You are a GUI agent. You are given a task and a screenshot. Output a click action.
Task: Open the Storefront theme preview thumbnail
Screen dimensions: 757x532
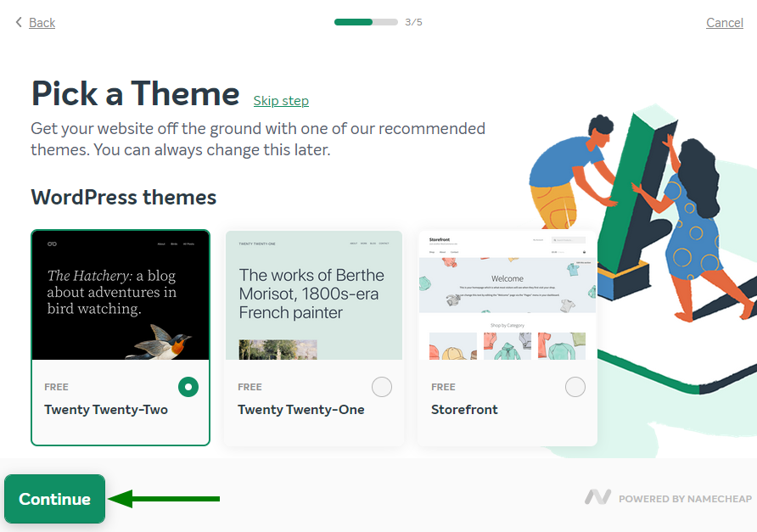click(507, 295)
